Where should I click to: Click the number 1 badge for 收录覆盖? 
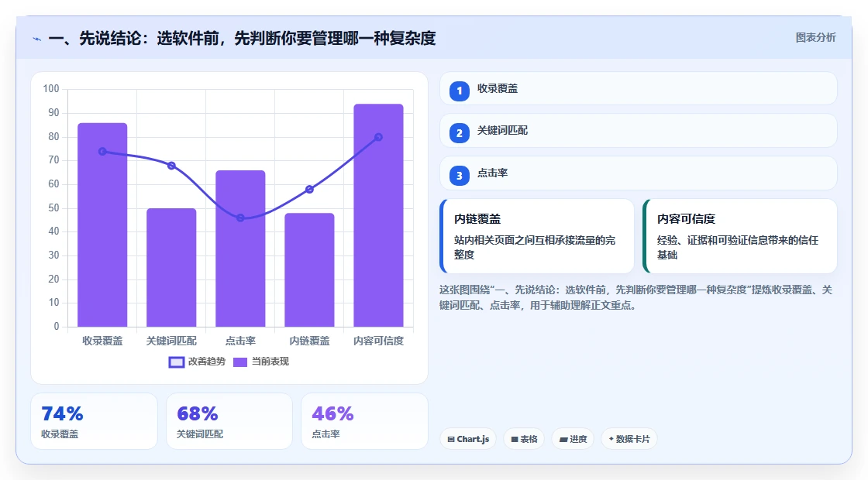point(459,91)
